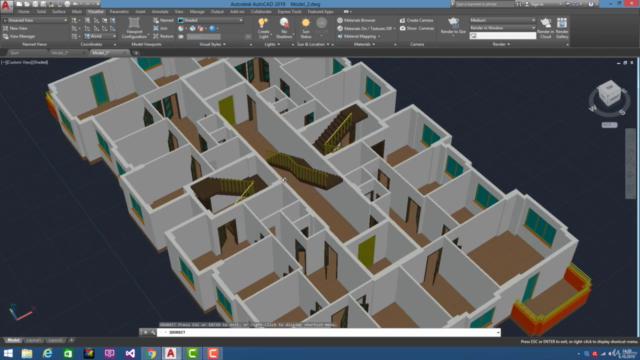The width and height of the screenshot is (640, 360).
Task: Open Visual Studio from the taskbar
Action: [x=130, y=353]
